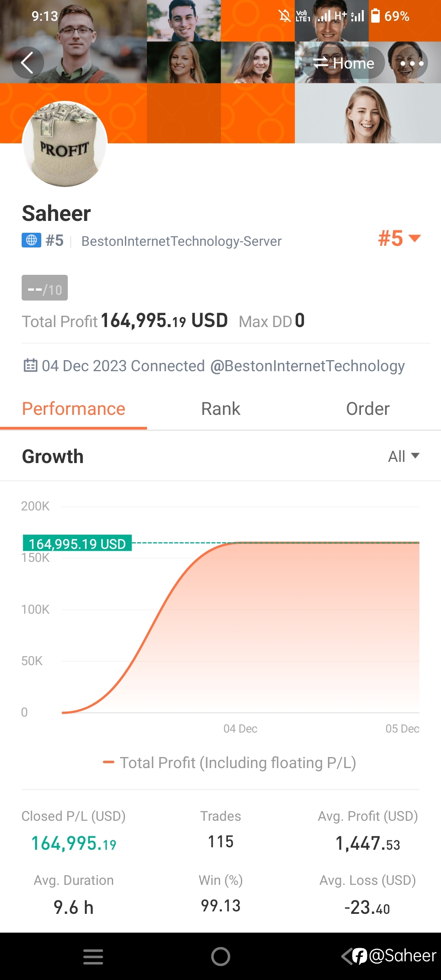Viewport: 441px width, 980px height.
Task: Switch to the Order tab
Action: [x=367, y=409]
